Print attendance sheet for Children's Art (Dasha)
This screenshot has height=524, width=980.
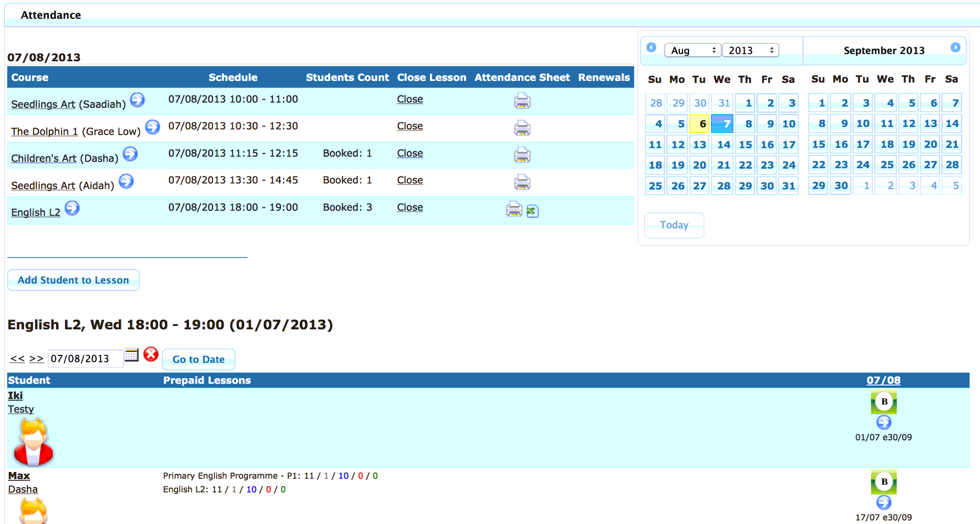tap(522, 155)
